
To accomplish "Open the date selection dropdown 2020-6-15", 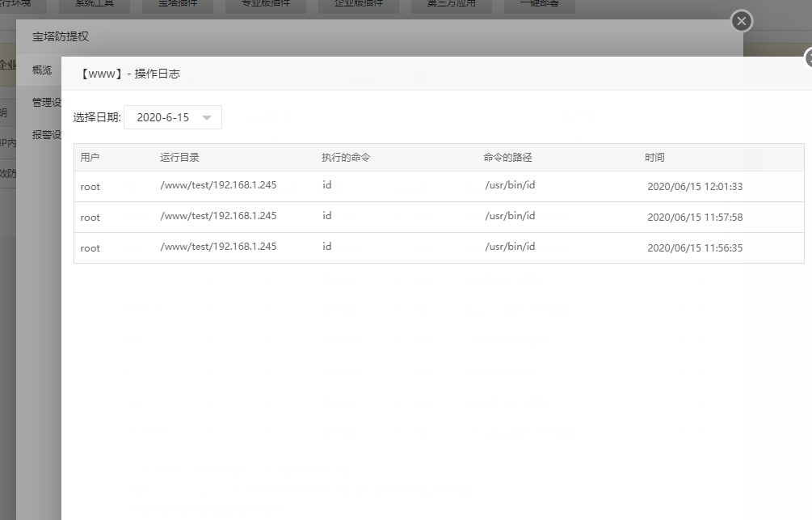I will pyautogui.click(x=172, y=117).
